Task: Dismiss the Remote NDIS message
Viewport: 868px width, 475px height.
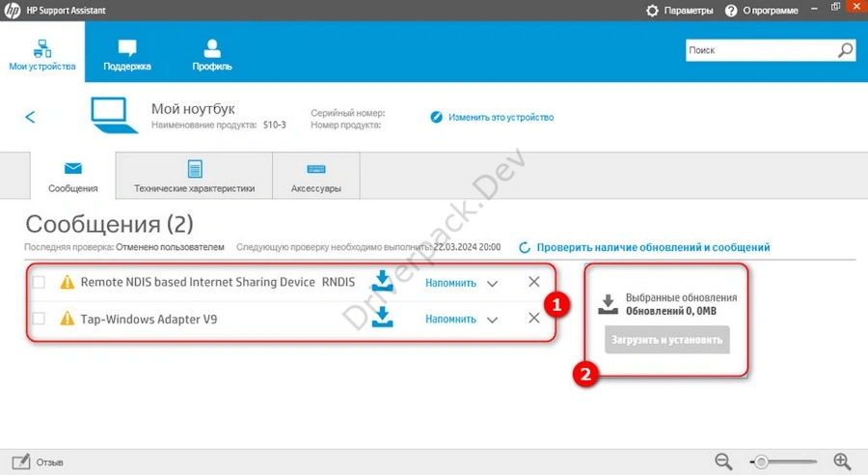Action: (533, 282)
